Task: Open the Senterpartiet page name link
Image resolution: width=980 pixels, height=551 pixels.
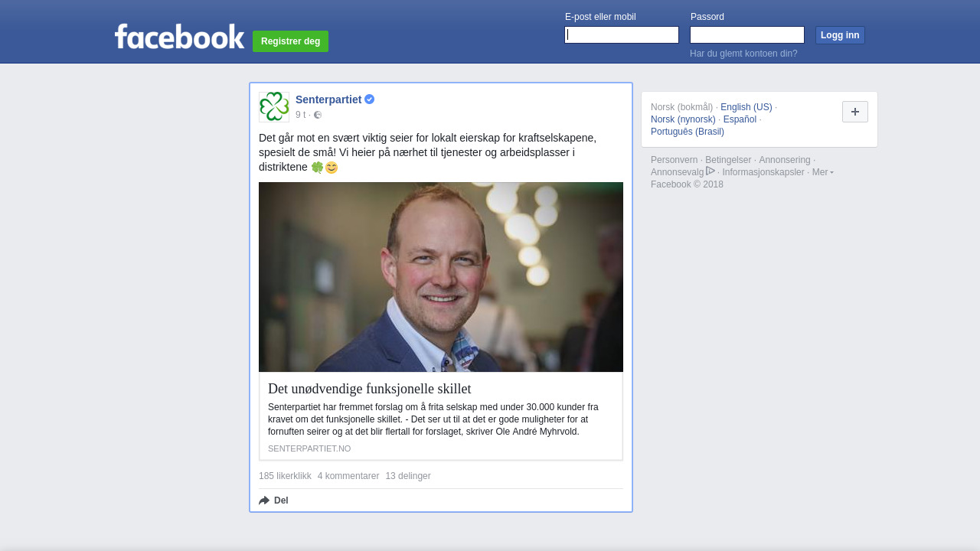Action: pos(328,99)
